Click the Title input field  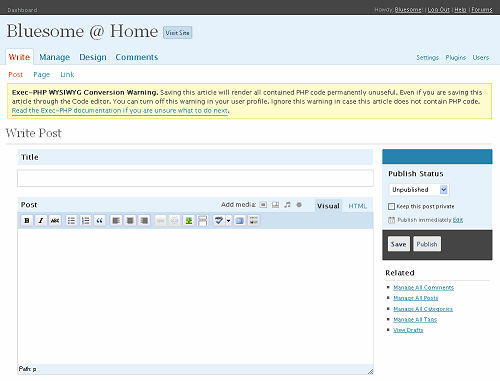point(195,178)
